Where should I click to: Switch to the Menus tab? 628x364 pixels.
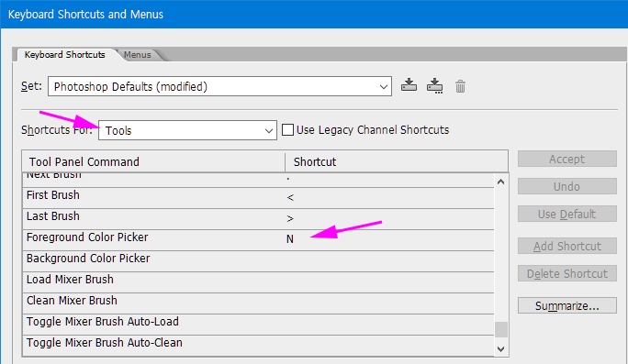138,55
